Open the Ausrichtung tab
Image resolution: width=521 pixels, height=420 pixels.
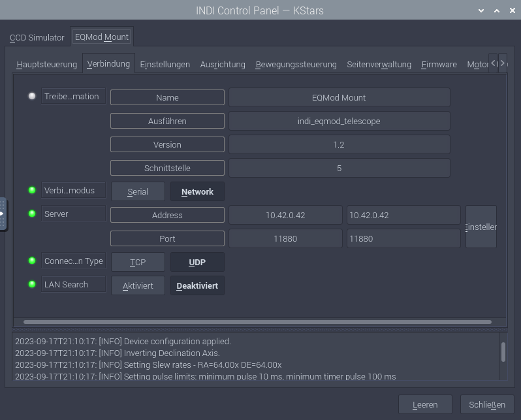(x=223, y=64)
